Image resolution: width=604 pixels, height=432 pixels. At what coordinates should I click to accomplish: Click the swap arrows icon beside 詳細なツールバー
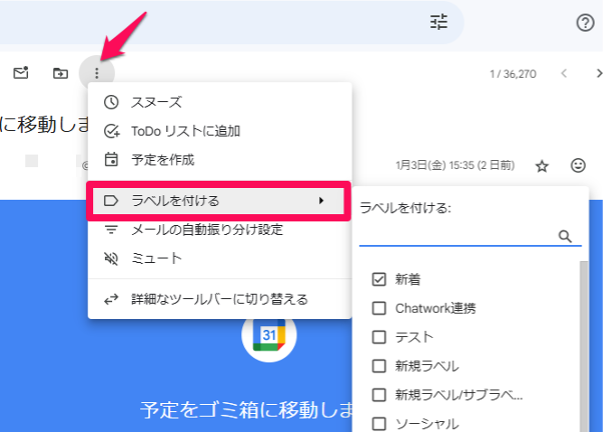(111, 299)
